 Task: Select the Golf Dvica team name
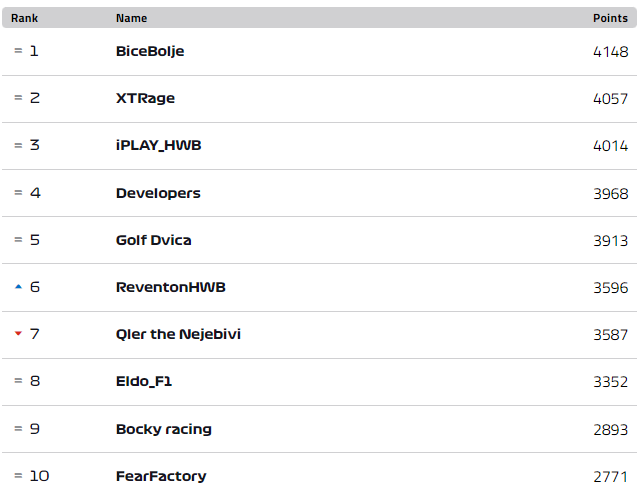[153, 240]
